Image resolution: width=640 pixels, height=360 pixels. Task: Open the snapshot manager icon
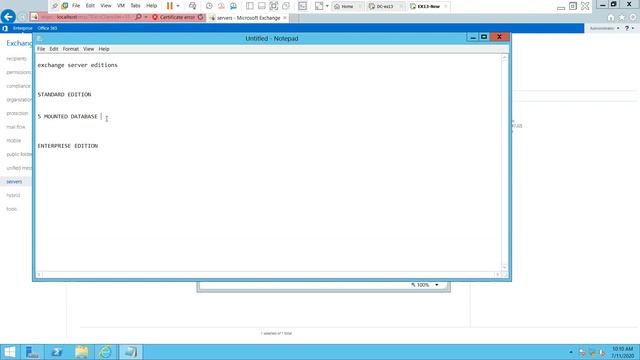tap(233, 6)
